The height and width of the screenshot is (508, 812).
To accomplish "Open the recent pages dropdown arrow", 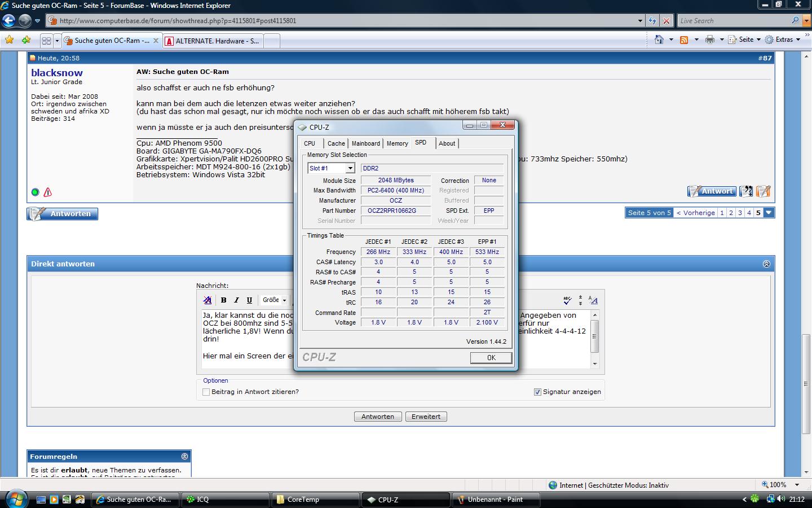I will pos(37,21).
